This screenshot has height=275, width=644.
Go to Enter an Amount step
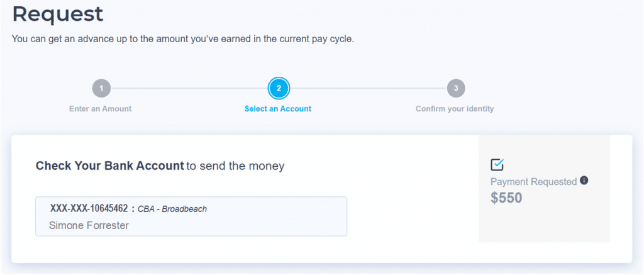(x=100, y=109)
